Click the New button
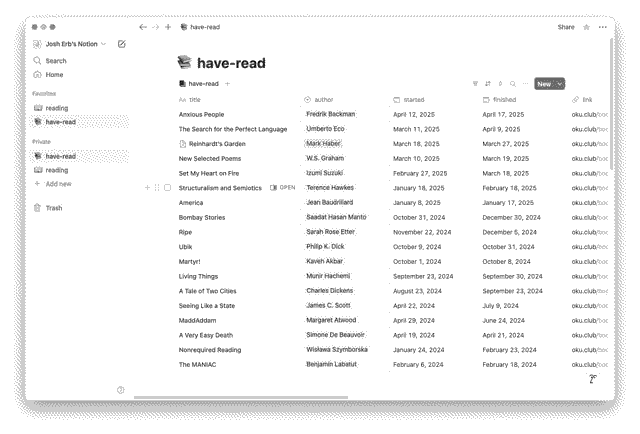The height and width of the screenshot is (434, 640). tap(544, 84)
